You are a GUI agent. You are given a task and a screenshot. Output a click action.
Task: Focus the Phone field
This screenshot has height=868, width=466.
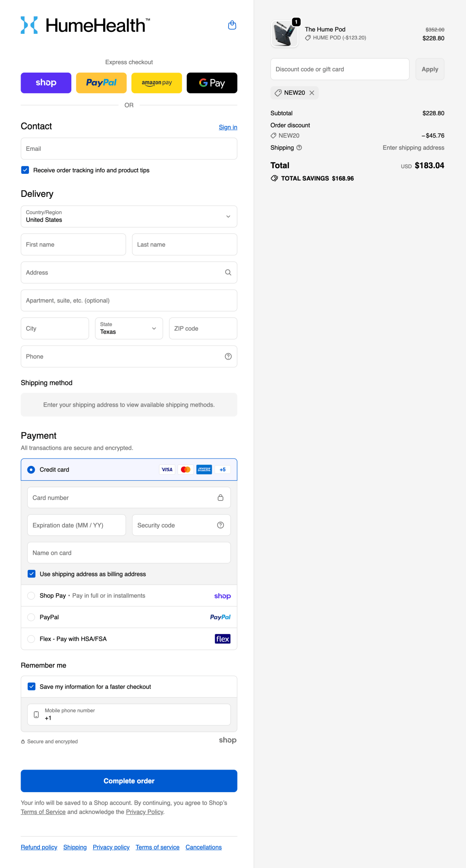[x=129, y=357]
